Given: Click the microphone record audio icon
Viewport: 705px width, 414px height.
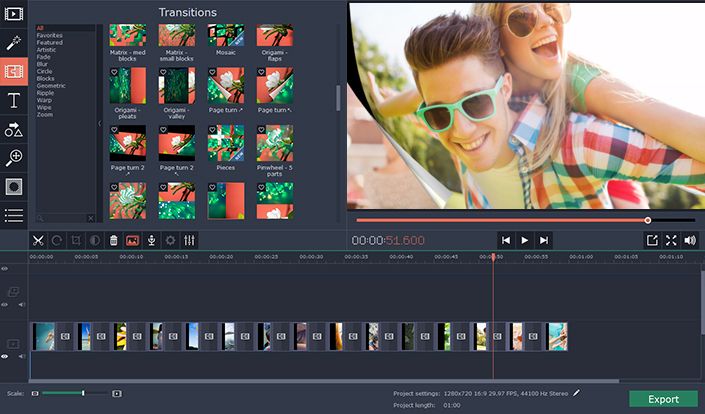Looking at the screenshot, I should tap(151, 240).
